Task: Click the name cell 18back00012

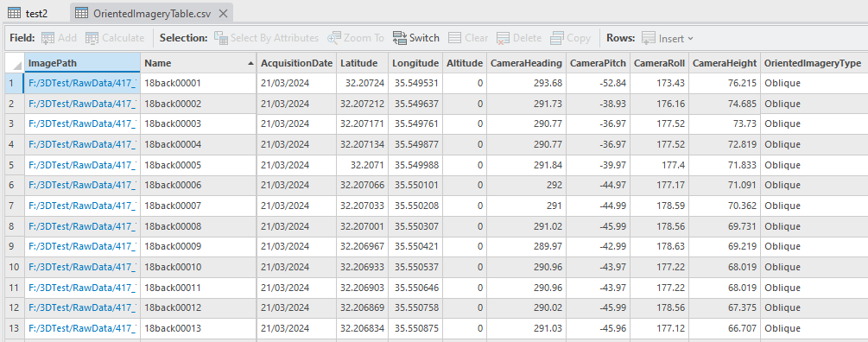Action: tap(198, 307)
